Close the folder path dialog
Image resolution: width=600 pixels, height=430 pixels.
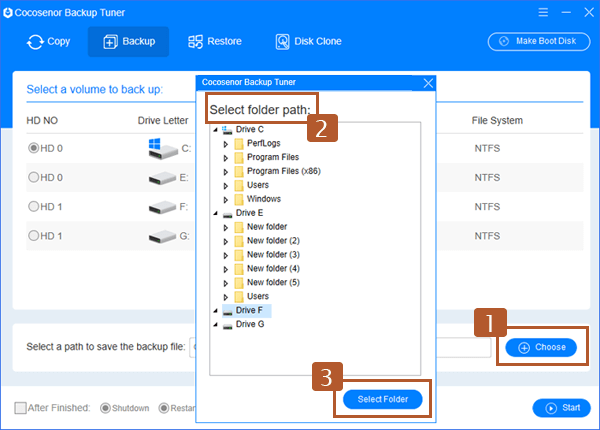pos(428,83)
